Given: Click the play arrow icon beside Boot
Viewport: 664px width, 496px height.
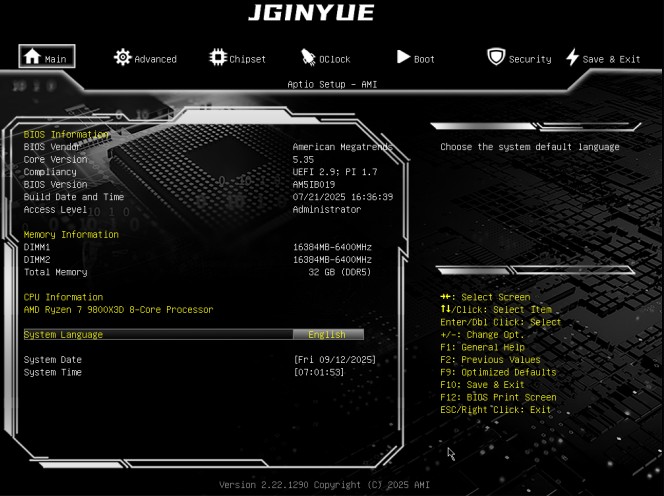Looking at the screenshot, I should (x=403, y=57).
